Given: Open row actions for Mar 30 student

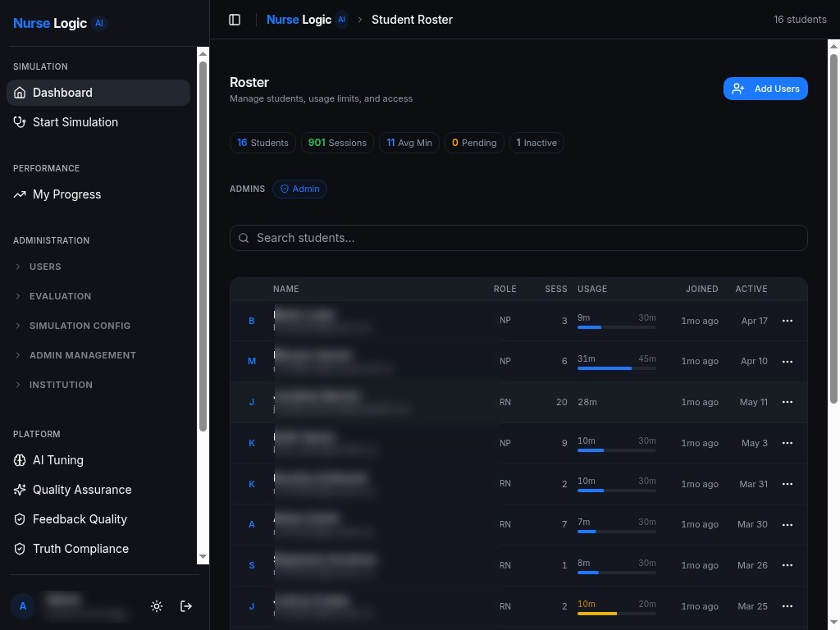Looking at the screenshot, I should [x=787, y=524].
